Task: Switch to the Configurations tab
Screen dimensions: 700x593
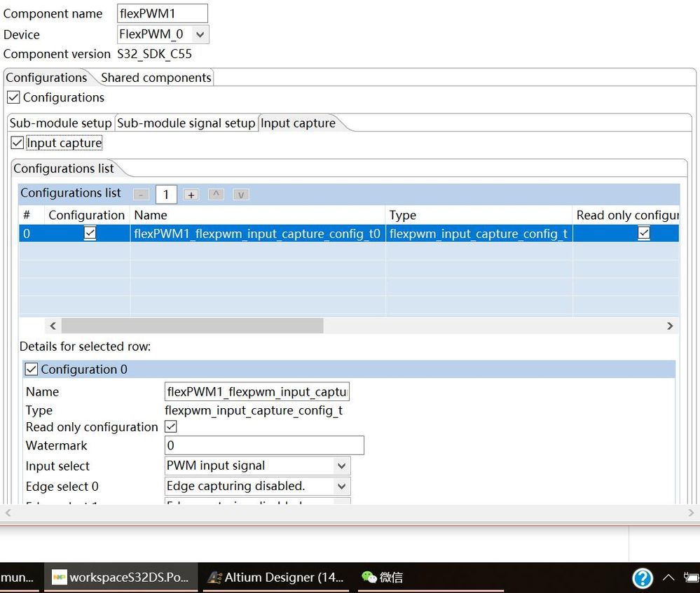Action: pos(46,78)
